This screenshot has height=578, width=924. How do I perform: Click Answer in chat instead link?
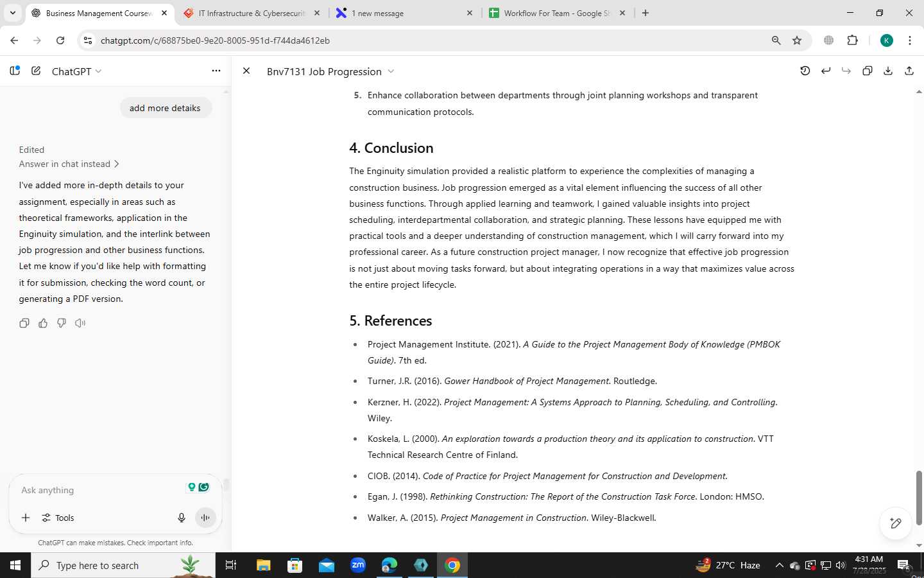pyautogui.click(x=69, y=164)
